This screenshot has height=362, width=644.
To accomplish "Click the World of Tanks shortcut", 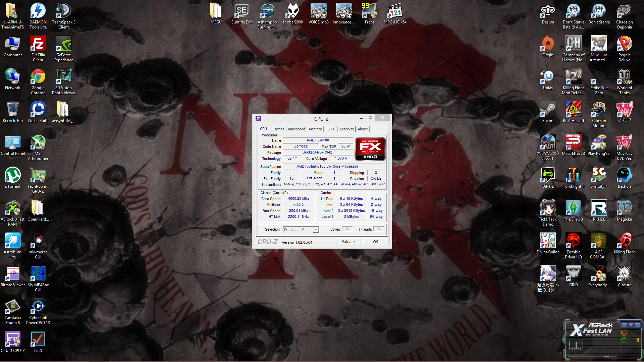I will (x=624, y=78).
